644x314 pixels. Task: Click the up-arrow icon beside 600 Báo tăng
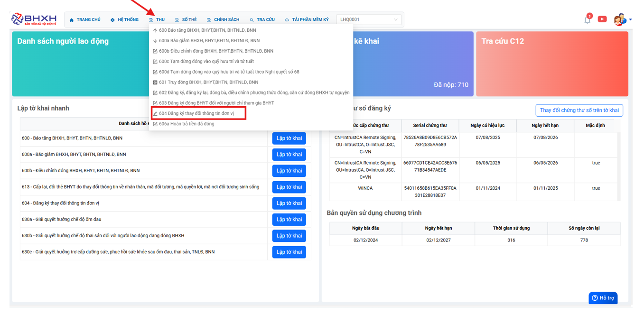tap(155, 30)
